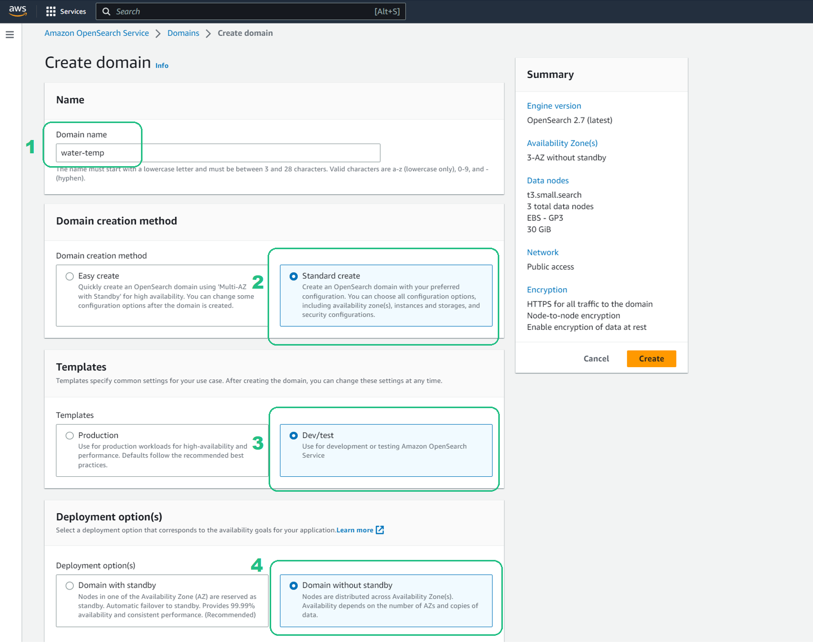This screenshot has width=813, height=644.
Task: Click the Cancel button
Action: (x=596, y=359)
